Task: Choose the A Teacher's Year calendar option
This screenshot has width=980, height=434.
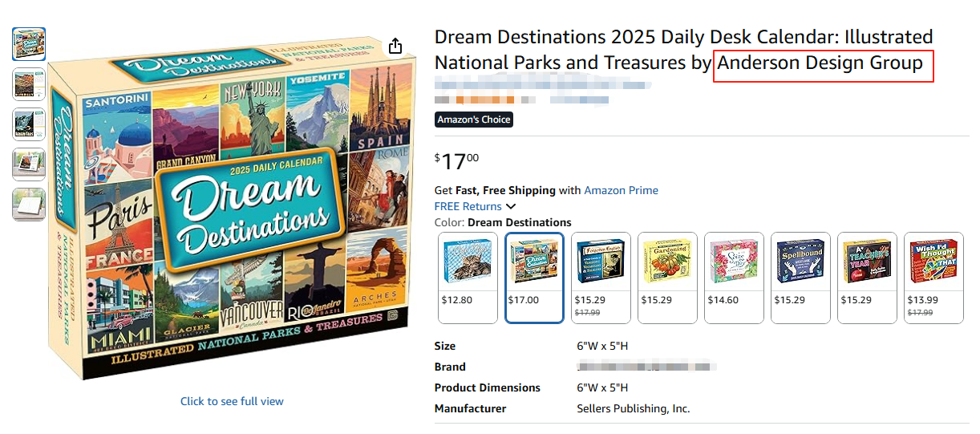Action: 867,278
